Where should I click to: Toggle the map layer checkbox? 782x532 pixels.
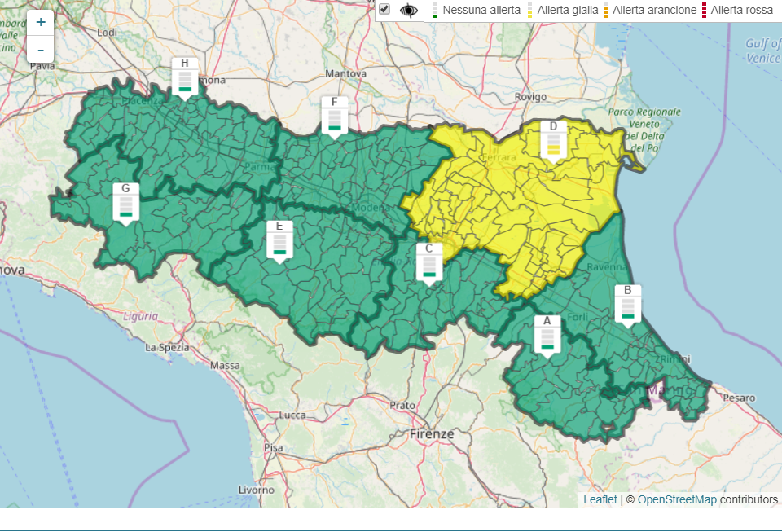pos(384,10)
